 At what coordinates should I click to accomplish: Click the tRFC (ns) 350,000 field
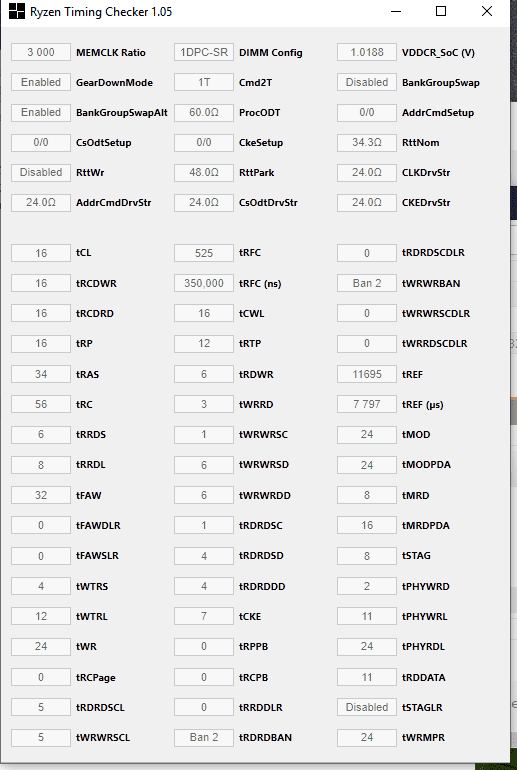pyautogui.click(x=204, y=283)
